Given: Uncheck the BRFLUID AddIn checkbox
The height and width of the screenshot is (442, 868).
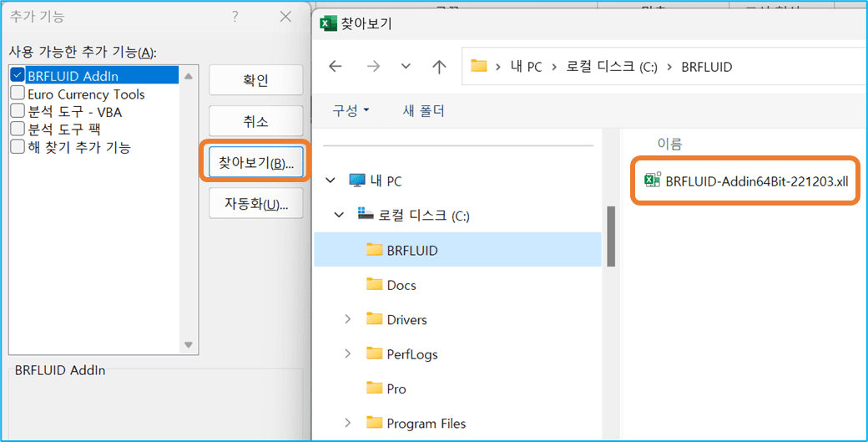Looking at the screenshot, I should tap(18, 75).
